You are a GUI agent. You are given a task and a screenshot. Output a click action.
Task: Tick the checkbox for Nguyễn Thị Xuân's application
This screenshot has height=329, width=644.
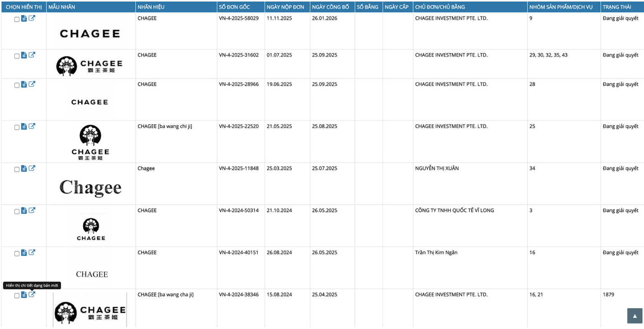click(x=17, y=169)
